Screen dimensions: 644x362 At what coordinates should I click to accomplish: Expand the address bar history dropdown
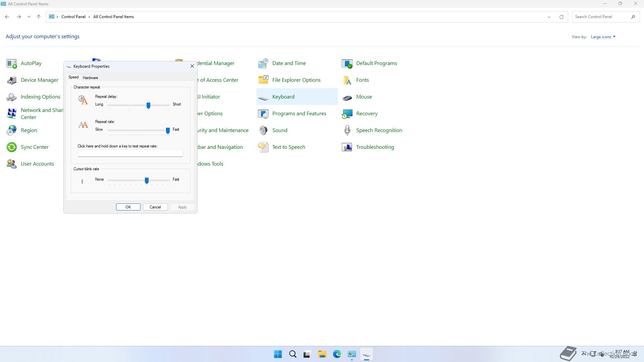pyautogui.click(x=549, y=17)
